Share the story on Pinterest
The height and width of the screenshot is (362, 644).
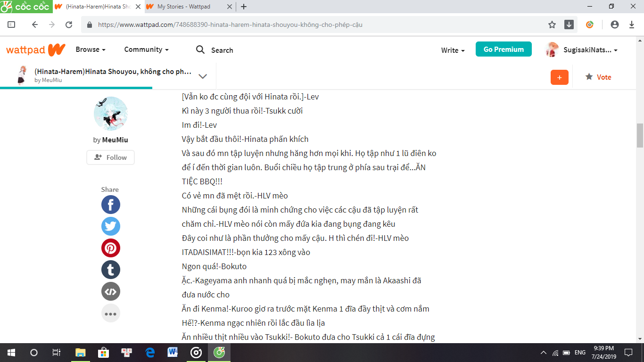(111, 248)
